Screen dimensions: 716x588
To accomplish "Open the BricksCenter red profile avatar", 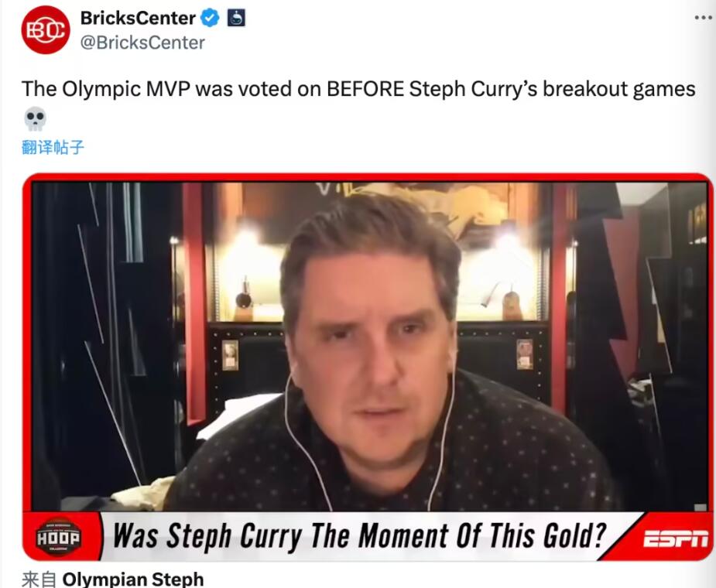I will [46, 30].
